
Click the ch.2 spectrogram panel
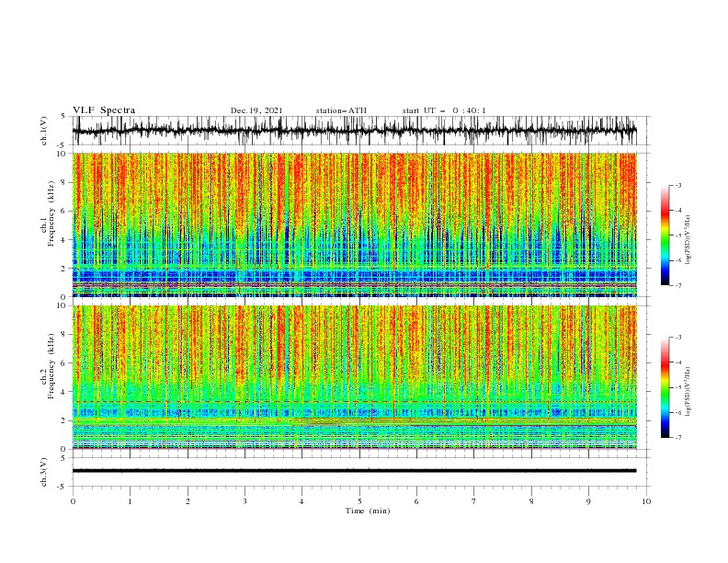pos(354,377)
